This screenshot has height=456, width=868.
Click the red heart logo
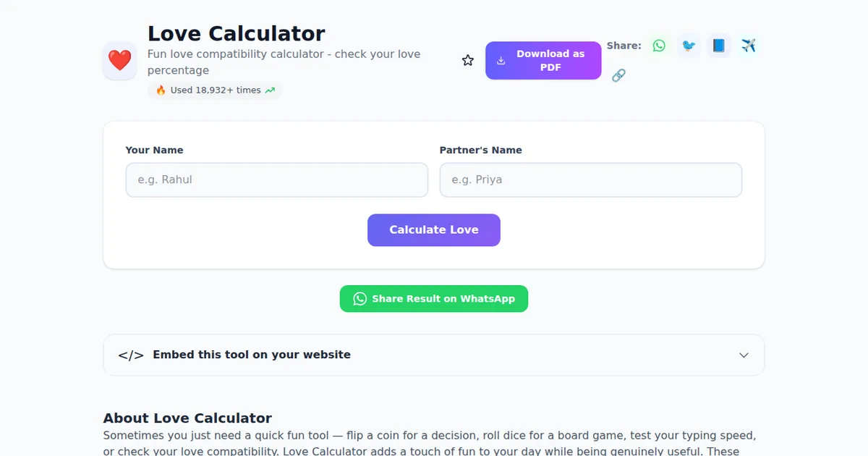[119, 60]
